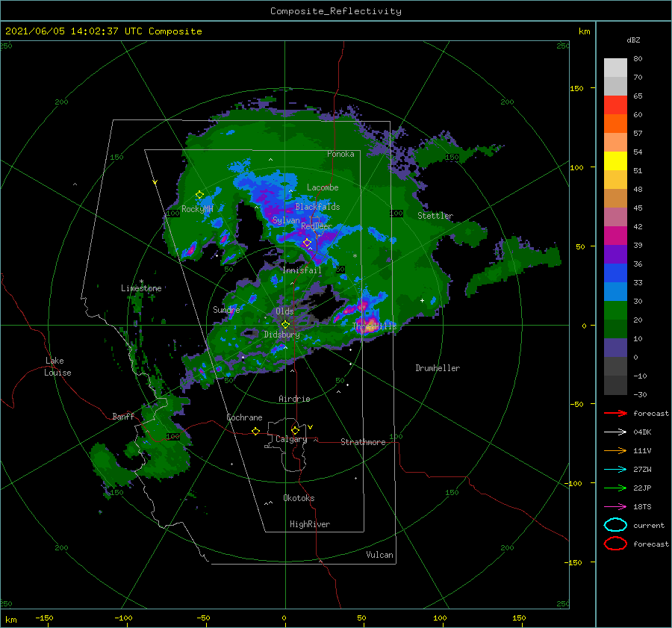672x628 pixels.
Task: Click the magenta 42–39 dBZ swatch
Action: point(615,235)
